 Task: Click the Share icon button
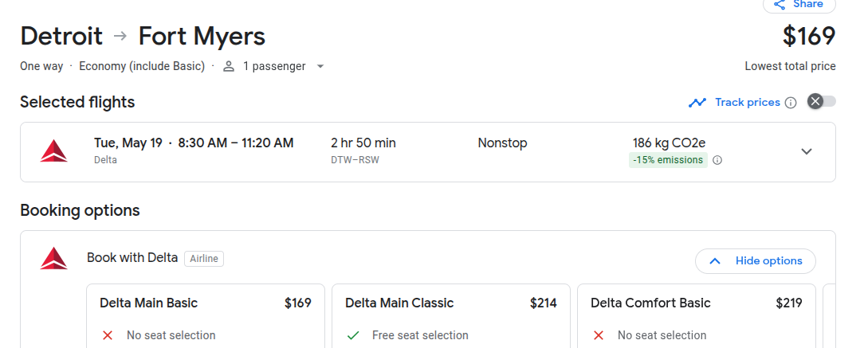point(780,5)
